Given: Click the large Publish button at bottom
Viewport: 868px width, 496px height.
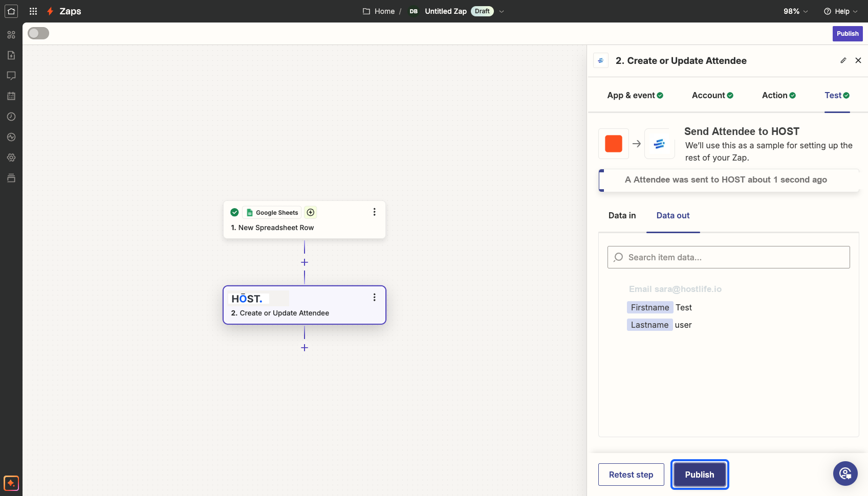Looking at the screenshot, I should 700,475.
